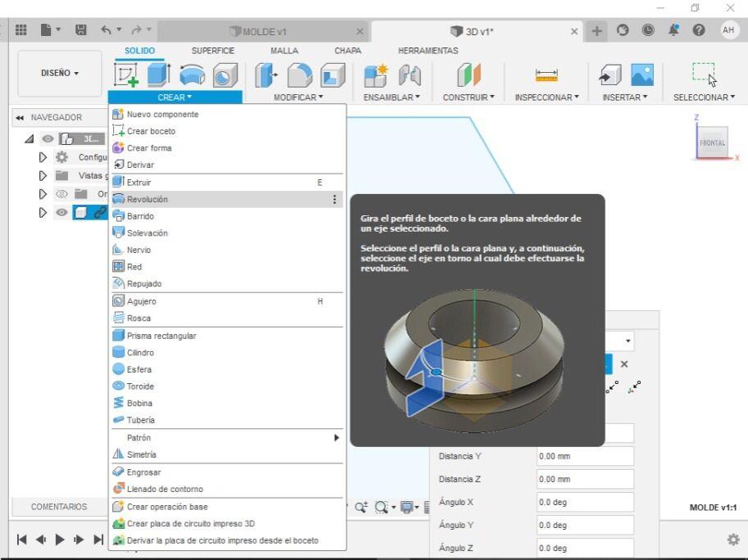Open the ENSAMBLAR dropdown menu
This screenshot has width=748, height=560.
(x=392, y=97)
